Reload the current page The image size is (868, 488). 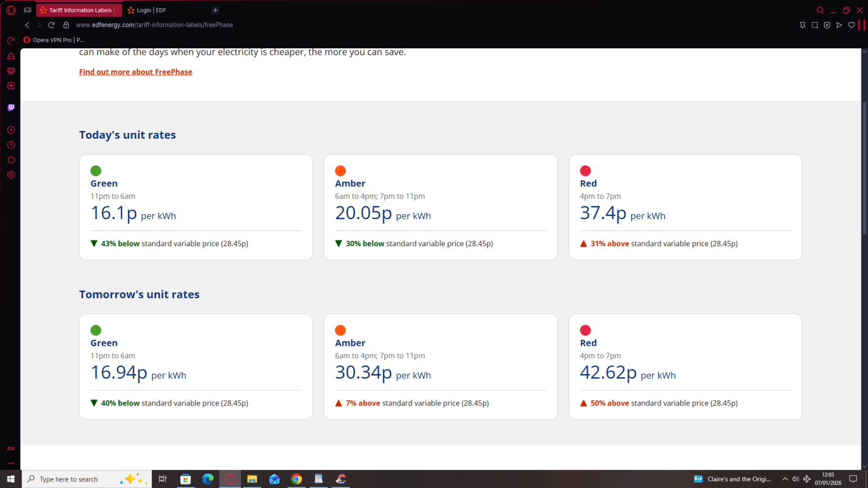point(51,25)
